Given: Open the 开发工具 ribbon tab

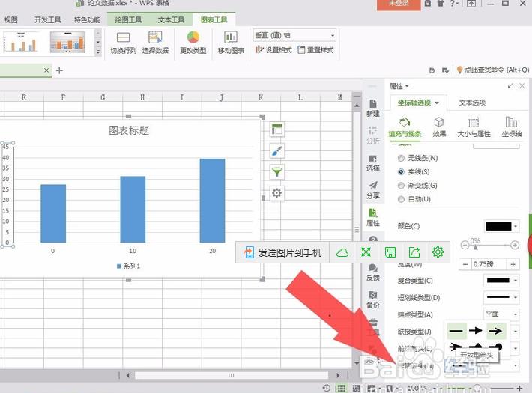Looking at the screenshot, I should click(47, 19).
